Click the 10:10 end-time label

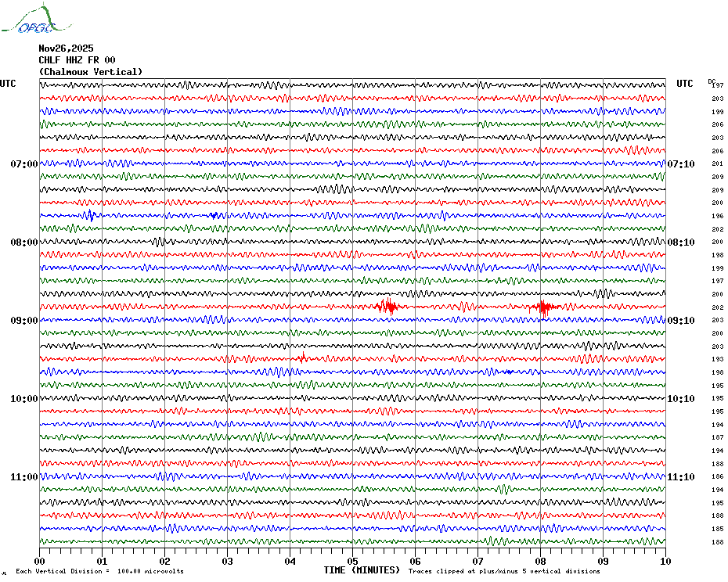click(681, 399)
